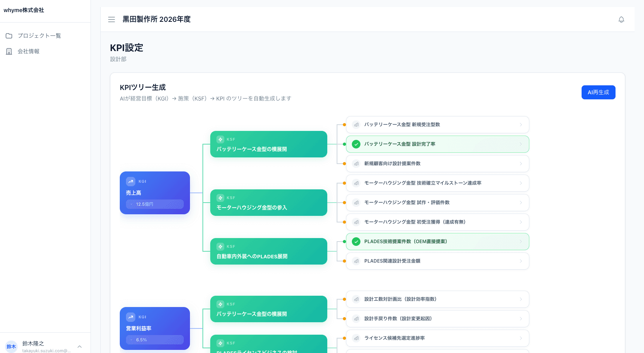Screen dimensions: 644x353
Task: Open the 自動車内外装へのPLADES展開 KSF node
Action: coord(268,251)
